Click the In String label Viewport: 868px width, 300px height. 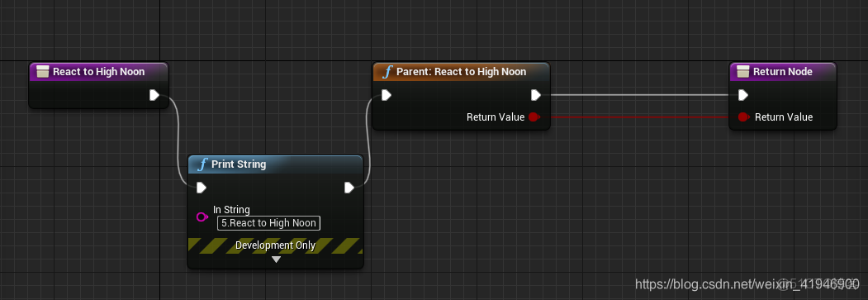pyautogui.click(x=231, y=210)
